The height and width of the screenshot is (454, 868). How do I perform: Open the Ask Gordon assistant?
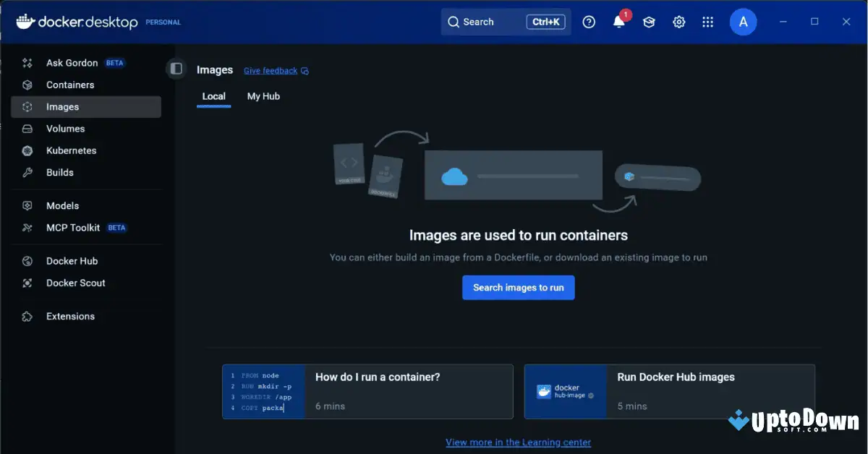tap(72, 63)
